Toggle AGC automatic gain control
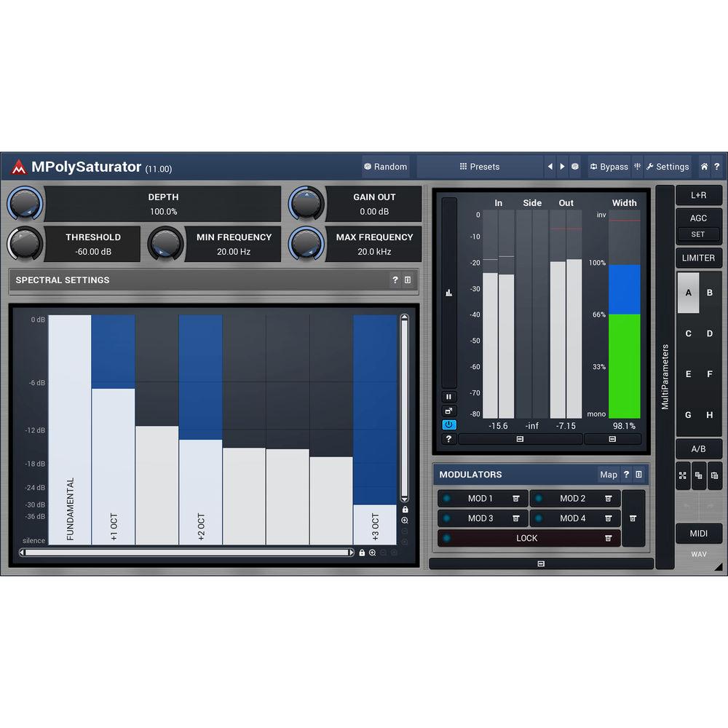Viewport: 728px width, 728px height. [698, 218]
